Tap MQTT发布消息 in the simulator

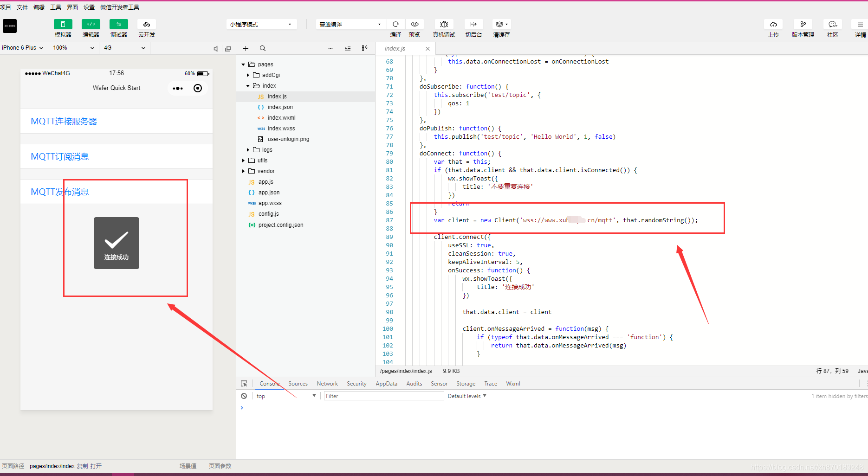pos(117,192)
